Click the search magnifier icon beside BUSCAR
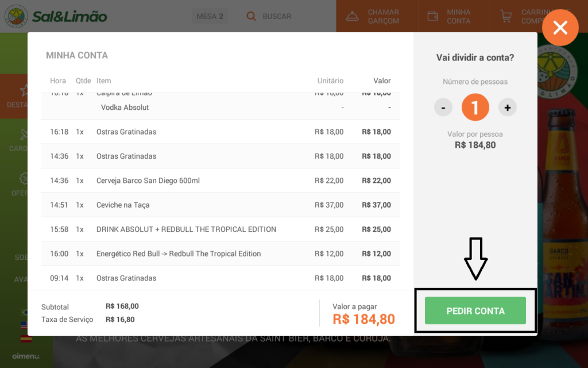The width and height of the screenshot is (588, 368). [x=252, y=16]
